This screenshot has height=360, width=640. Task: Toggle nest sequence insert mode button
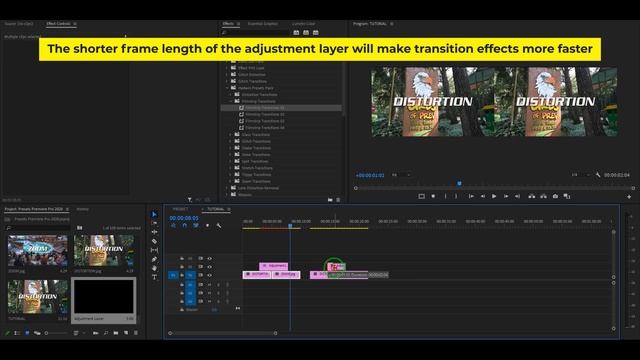(x=173, y=226)
